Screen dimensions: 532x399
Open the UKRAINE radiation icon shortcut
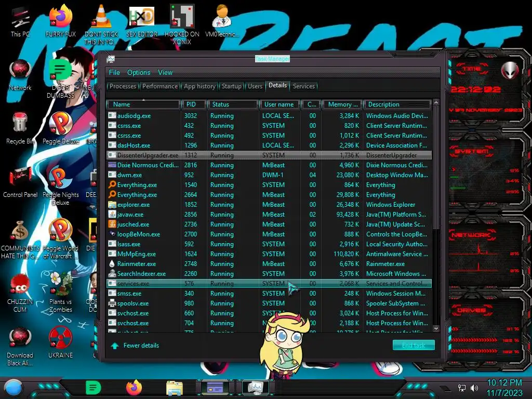tap(61, 343)
